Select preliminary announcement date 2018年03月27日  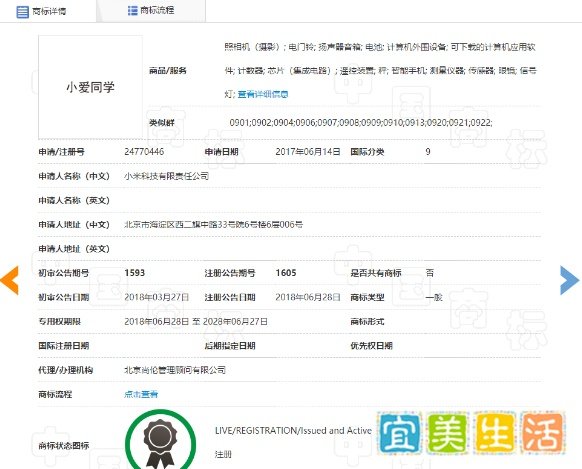[x=157, y=297]
